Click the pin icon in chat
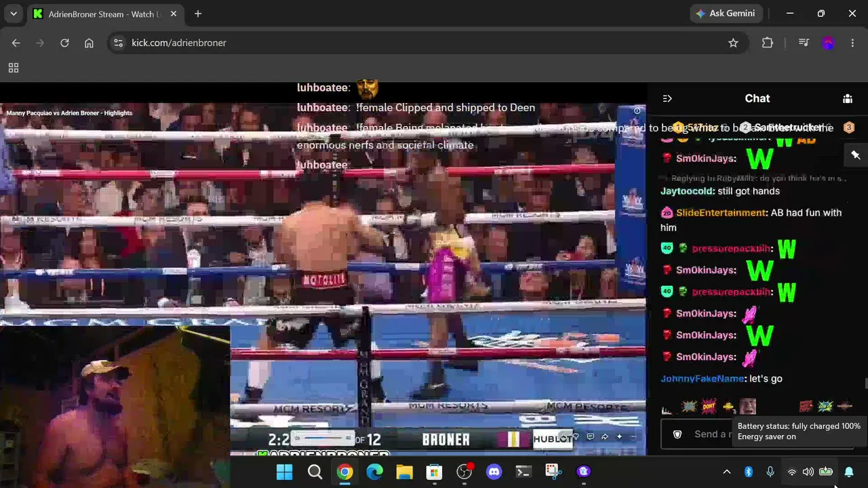868x488 pixels. (856, 155)
